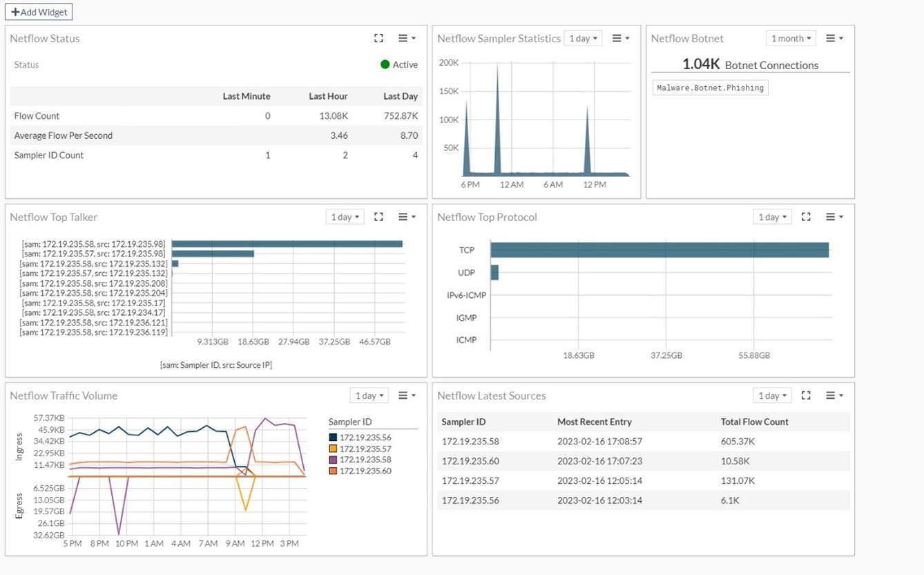Expand Netflow Top Protocol to fullscreen

(806, 216)
